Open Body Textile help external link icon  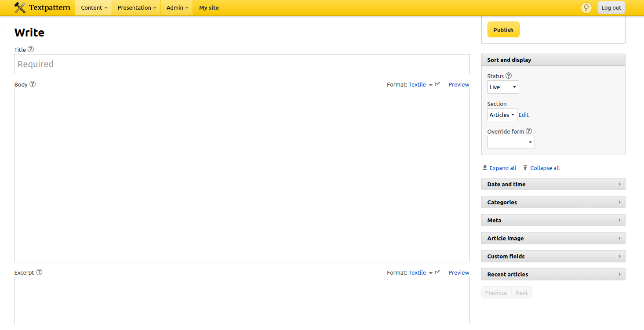pyautogui.click(x=437, y=84)
